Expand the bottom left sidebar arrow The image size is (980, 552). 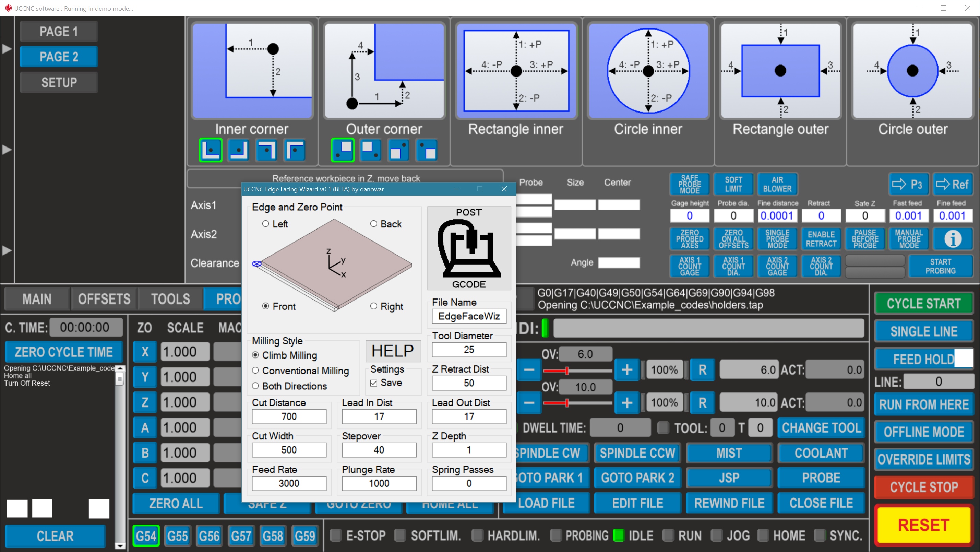tap(7, 250)
